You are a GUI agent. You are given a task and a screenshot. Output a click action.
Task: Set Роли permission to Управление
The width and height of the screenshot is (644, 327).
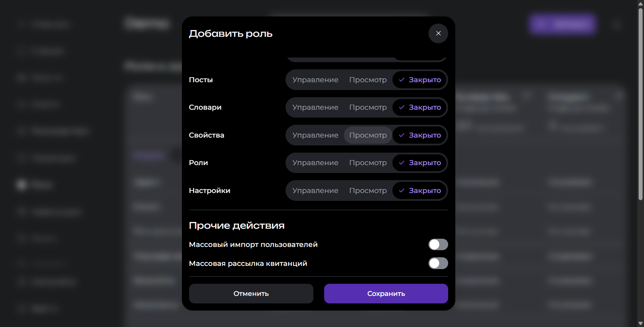coord(315,163)
